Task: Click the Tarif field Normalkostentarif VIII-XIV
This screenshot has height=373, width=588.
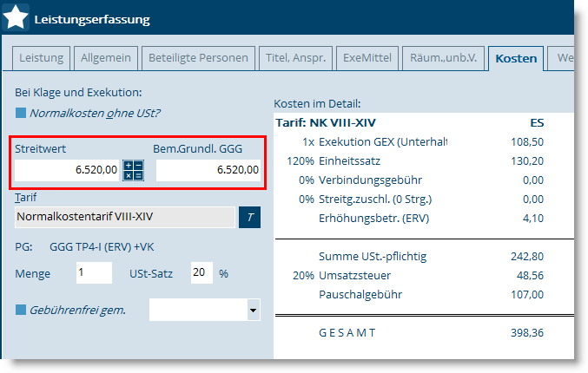Action: (x=125, y=217)
